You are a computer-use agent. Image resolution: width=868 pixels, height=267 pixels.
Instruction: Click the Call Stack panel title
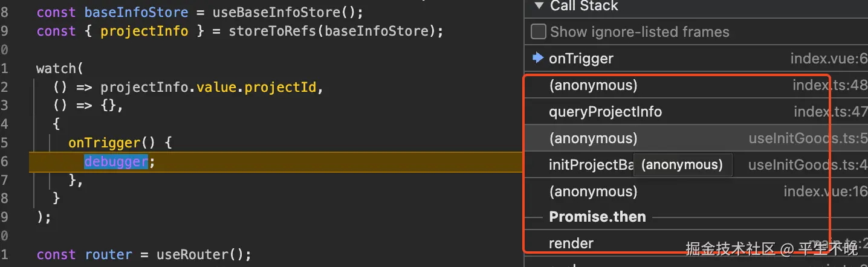[x=583, y=6]
